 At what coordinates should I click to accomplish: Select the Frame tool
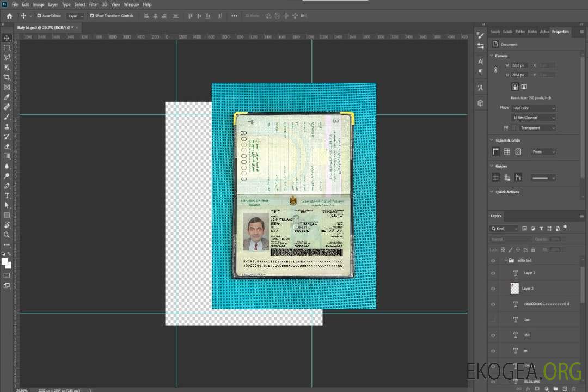7,87
